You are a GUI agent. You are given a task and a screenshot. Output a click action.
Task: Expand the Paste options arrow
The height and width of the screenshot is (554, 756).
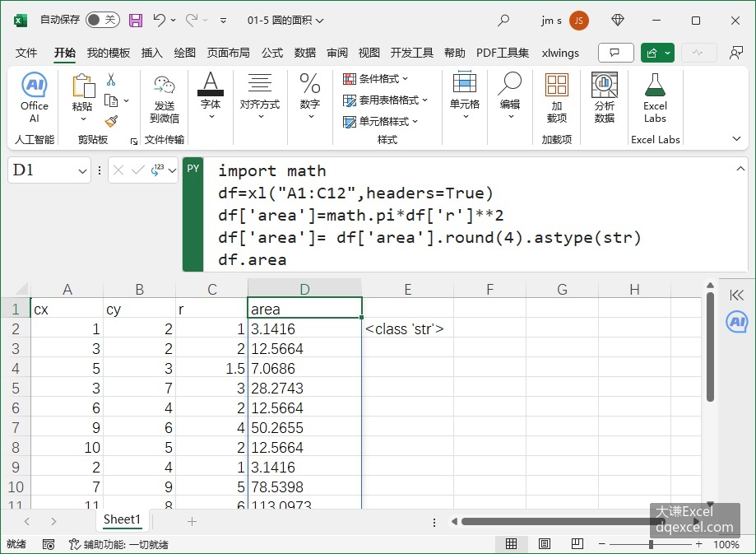(83, 119)
